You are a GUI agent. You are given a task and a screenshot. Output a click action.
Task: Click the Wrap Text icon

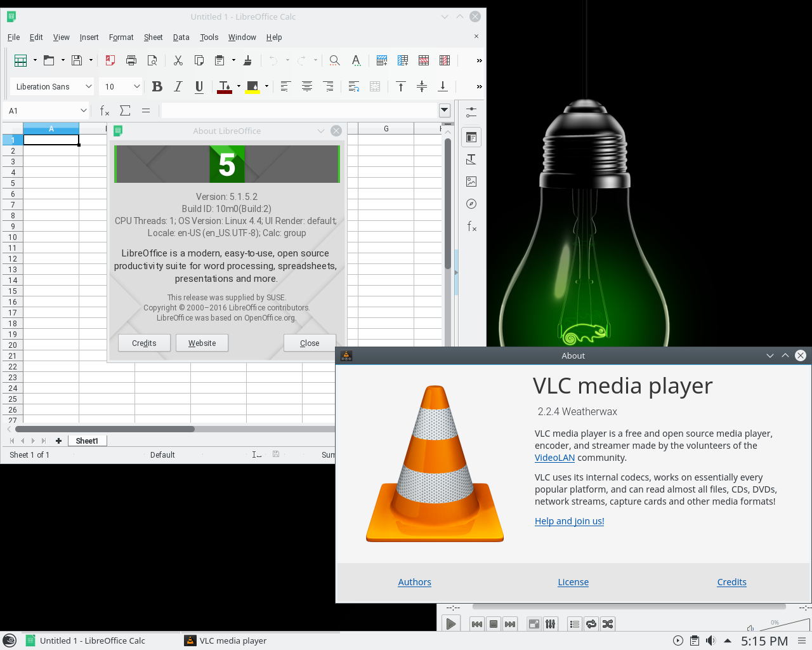pos(354,86)
